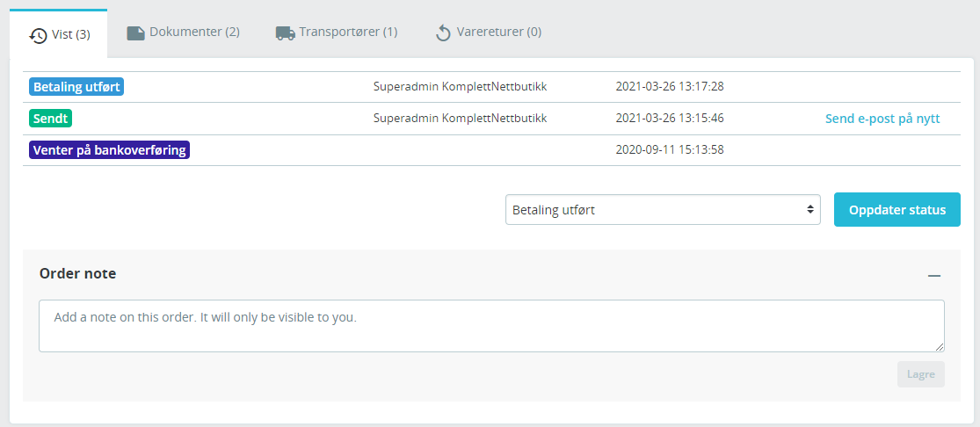Image resolution: width=980 pixels, height=427 pixels.
Task: Click the delivery truck icon beside Transportører
Action: click(x=286, y=33)
